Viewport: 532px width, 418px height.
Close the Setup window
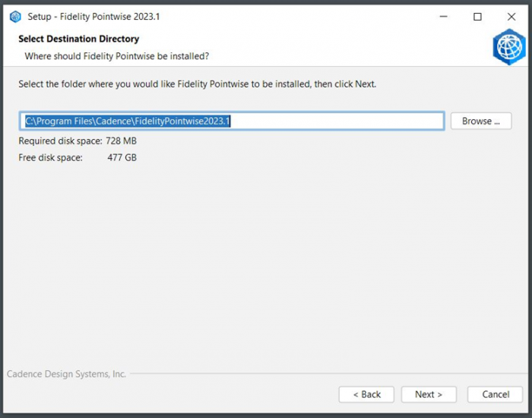click(511, 17)
